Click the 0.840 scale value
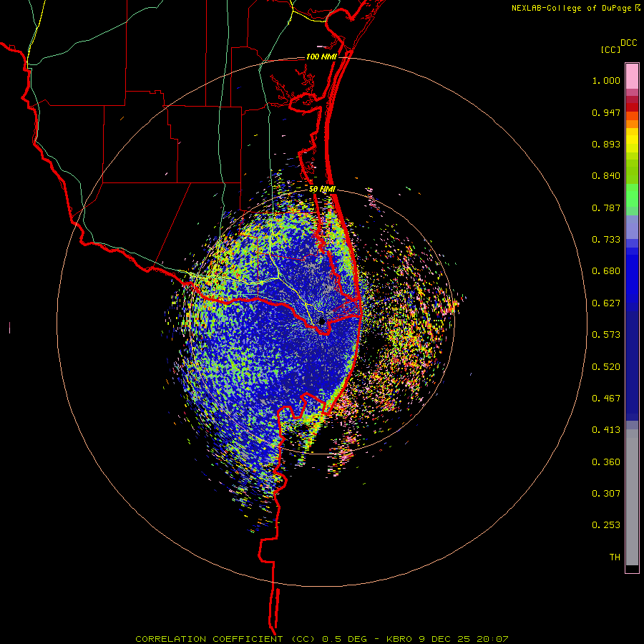Screen dimensions: 644x644 tap(606, 176)
